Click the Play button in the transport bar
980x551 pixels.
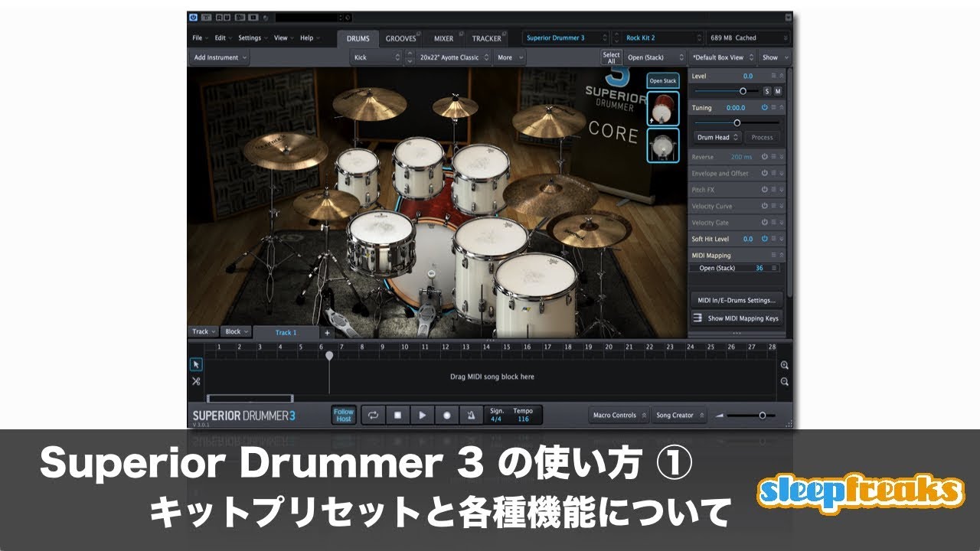423,414
